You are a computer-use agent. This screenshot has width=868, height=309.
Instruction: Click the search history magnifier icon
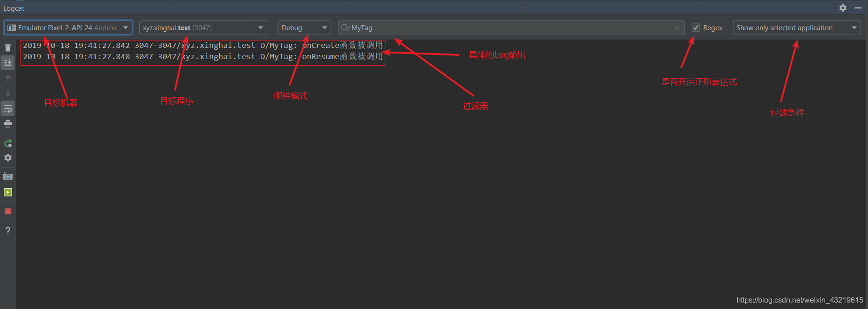(x=345, y=27)
